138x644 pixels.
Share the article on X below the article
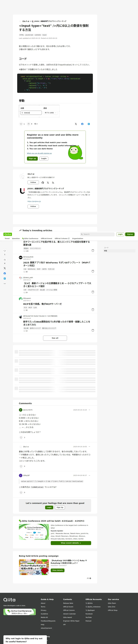[76, 124]
